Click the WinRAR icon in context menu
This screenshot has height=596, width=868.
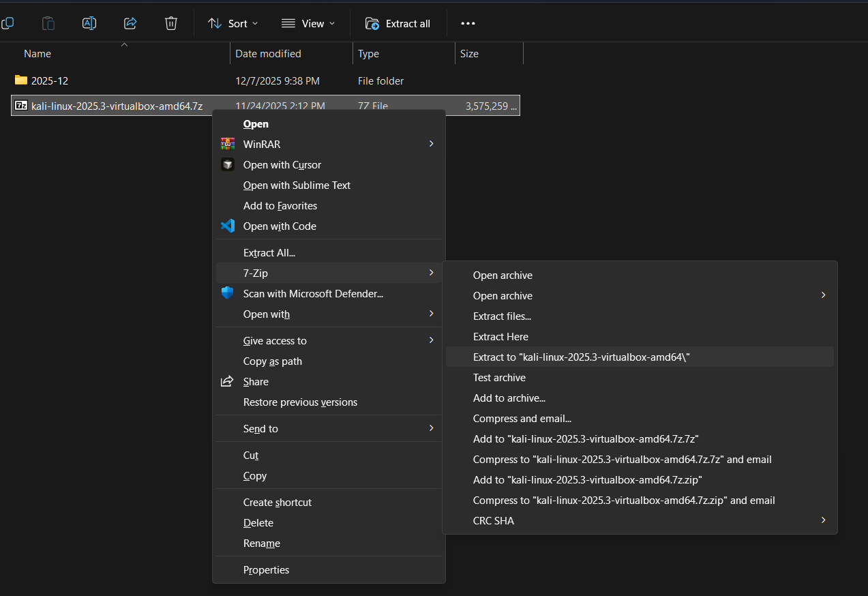[228, 144]
